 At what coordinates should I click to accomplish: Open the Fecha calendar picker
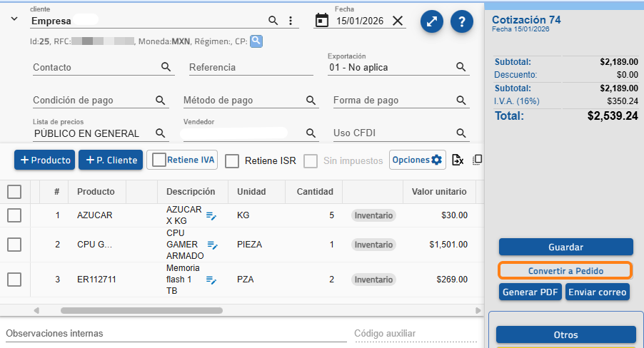point(321,21)
